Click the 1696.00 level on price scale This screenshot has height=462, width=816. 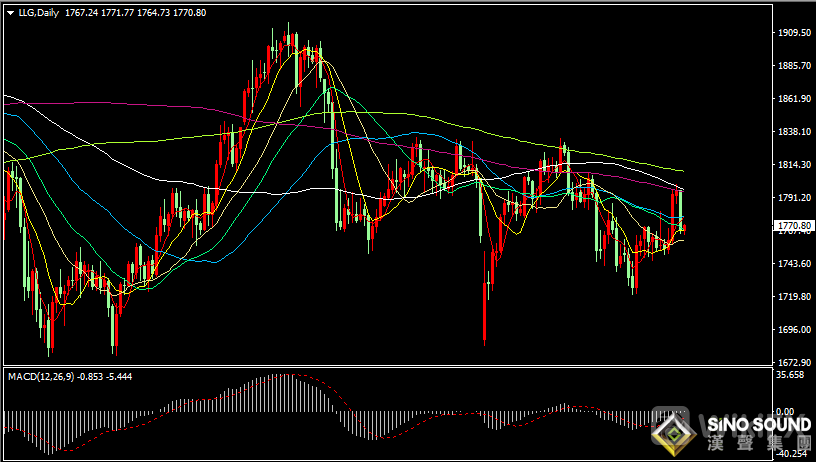[x=795, y=330]
